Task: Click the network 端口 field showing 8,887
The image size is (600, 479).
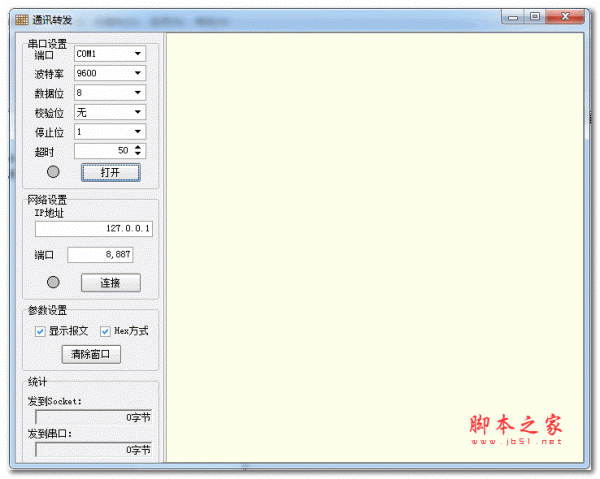Action: coord(100,254)
